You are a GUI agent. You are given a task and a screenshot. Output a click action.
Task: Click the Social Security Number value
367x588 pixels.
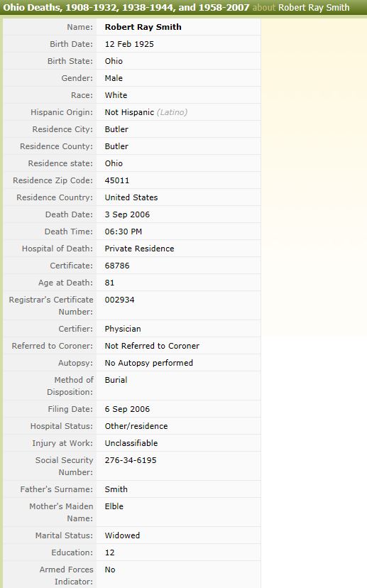(131, 460)
